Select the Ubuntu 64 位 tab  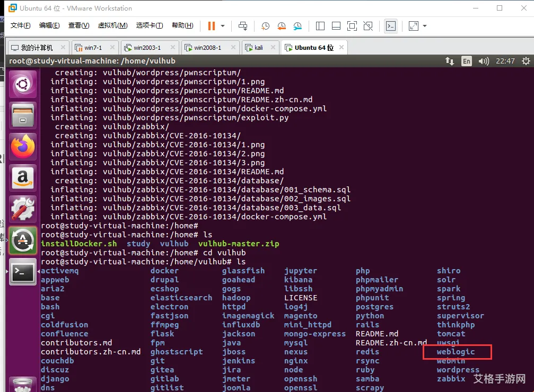[313, 48]
